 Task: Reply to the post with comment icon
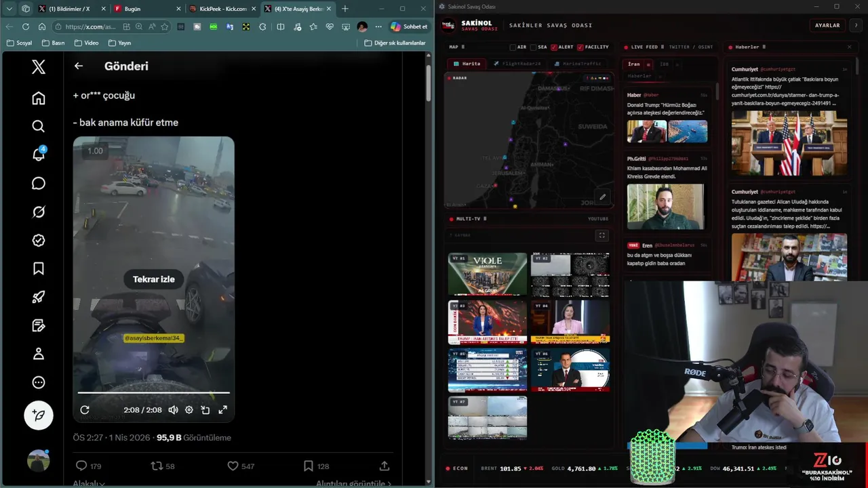(x=81, y=466)
